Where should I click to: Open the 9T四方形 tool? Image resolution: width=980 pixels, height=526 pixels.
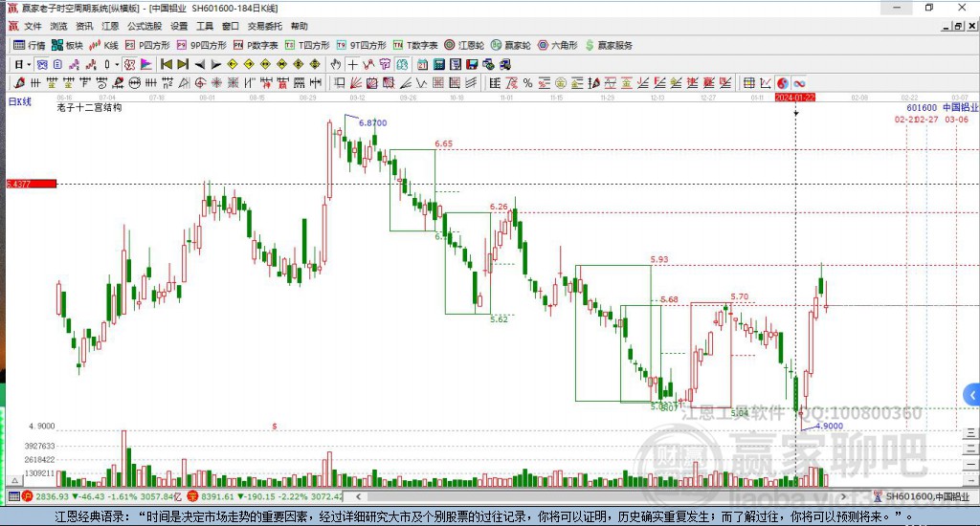361,45
